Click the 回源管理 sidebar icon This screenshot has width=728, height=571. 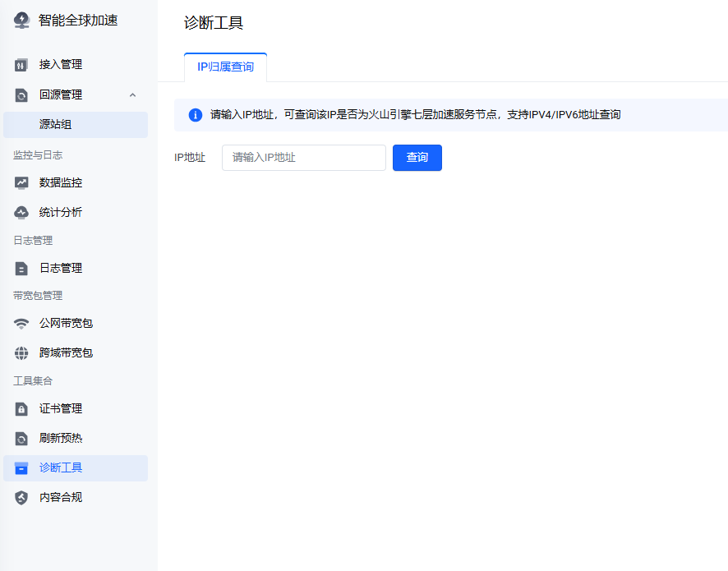[22, 95]
